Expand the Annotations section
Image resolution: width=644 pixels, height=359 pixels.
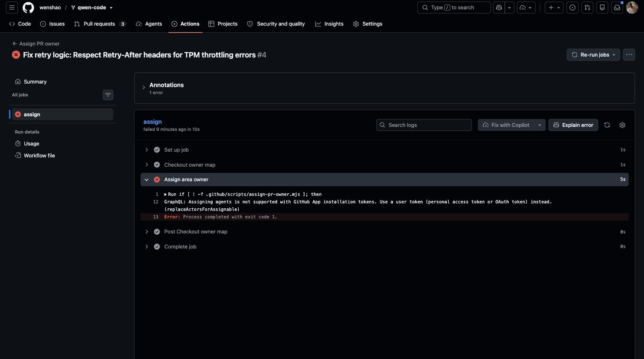[x=144, y=88]
